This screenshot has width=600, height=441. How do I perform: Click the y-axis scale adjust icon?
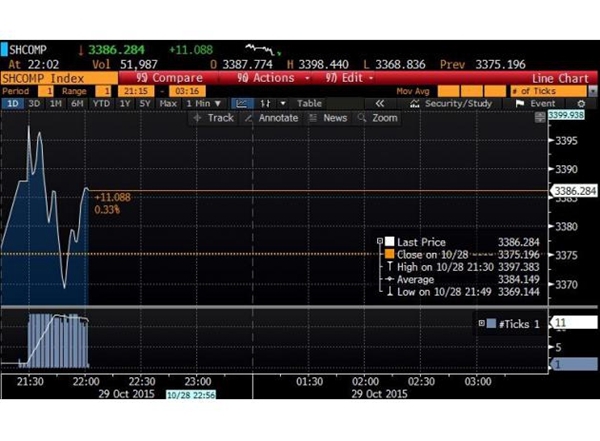[x=540, y=118]
